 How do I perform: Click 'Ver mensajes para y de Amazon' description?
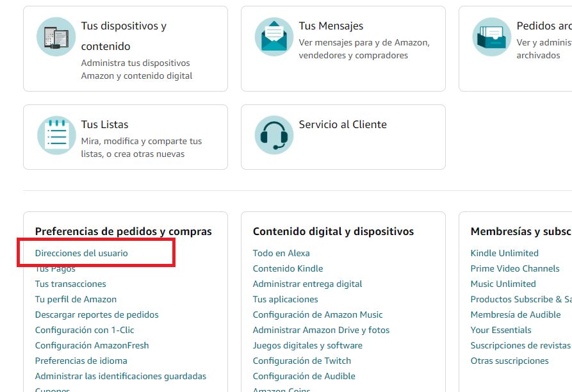pos(364,49)
